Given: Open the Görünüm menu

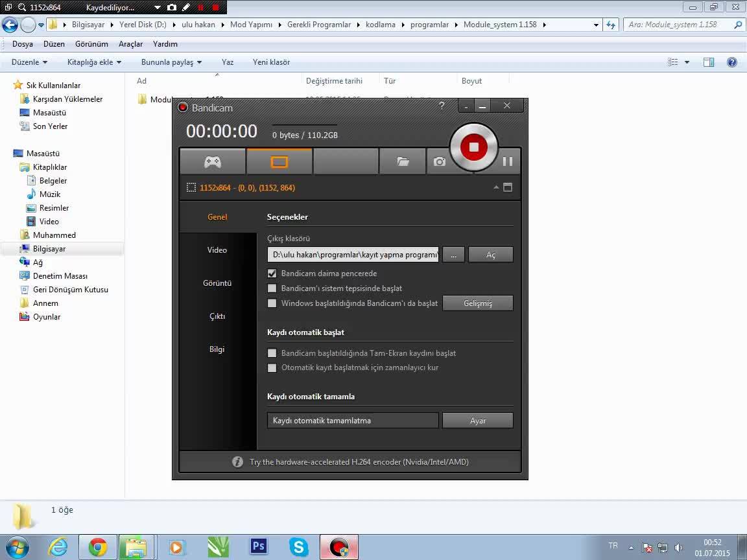Looking at the screenshot, I should point(91,44).
